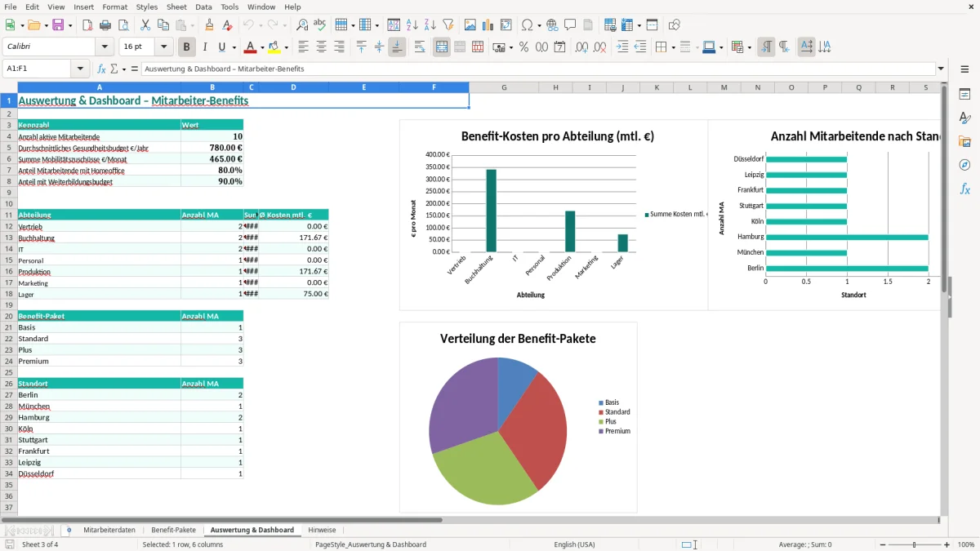Run the Spelling check icon
Viewport: 980px width, 551px height.
320,25
